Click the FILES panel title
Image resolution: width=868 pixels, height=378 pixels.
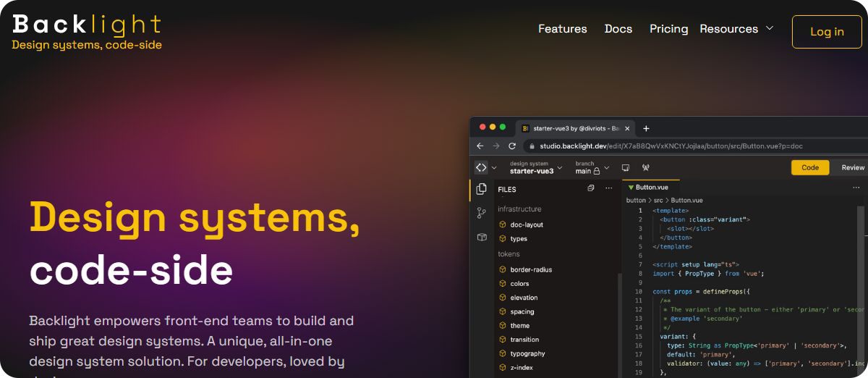click(x=507, y=190)
